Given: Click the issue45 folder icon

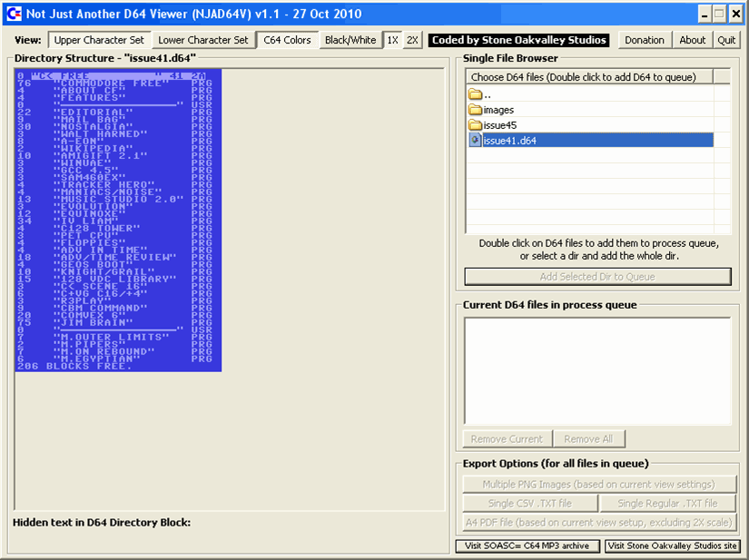Looking at the screenshot, I should coord(475,125).
